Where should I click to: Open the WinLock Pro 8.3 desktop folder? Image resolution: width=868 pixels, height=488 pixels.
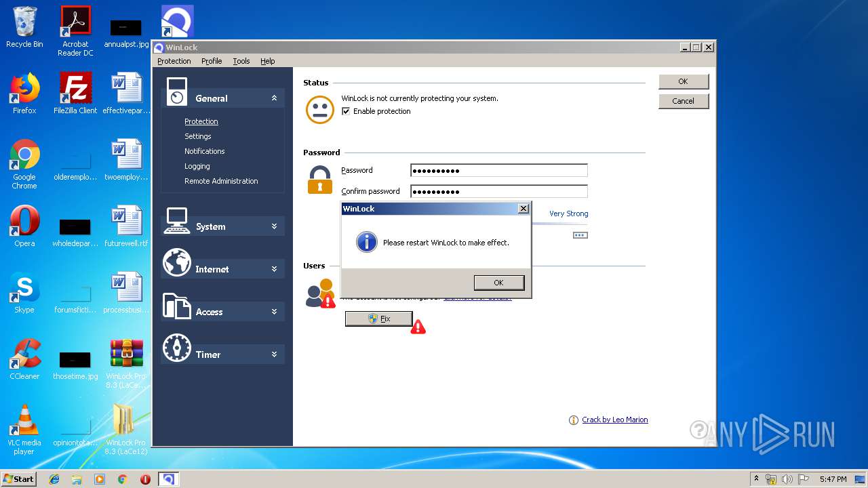pos(126,430)
